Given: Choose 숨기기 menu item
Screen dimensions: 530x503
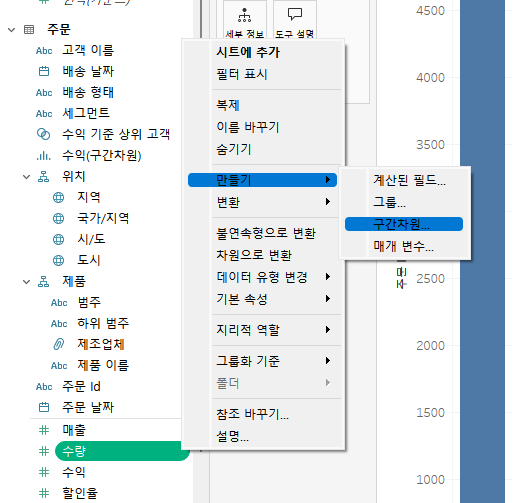Looking at the screenshot, I should tap(234, 149).
